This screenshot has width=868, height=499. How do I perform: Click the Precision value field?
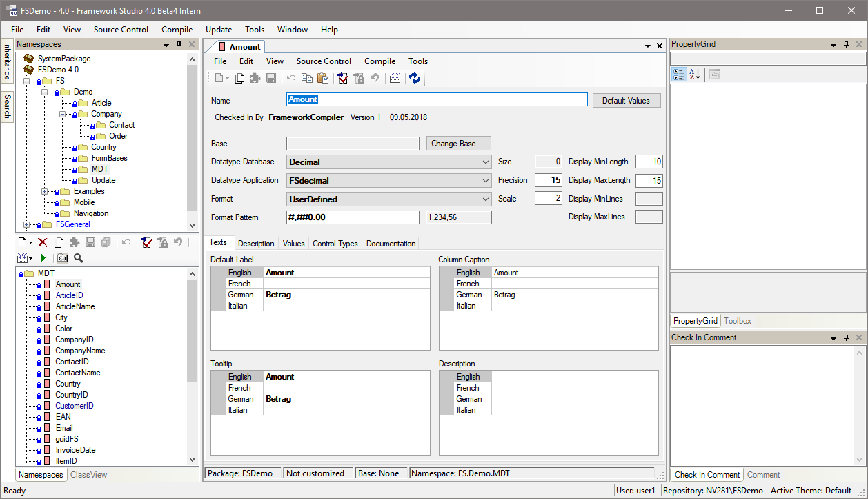pos(549,181)
